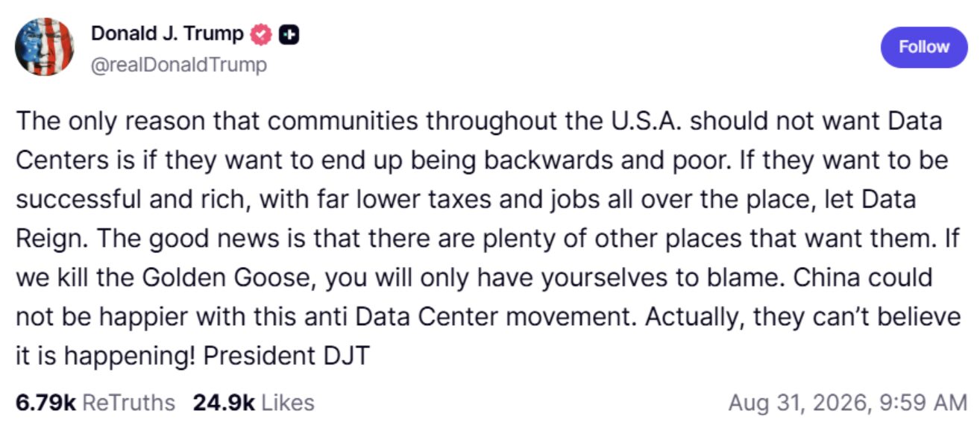
Task: Open the Donald J. Trump display name link
Action: coord(167,34)
